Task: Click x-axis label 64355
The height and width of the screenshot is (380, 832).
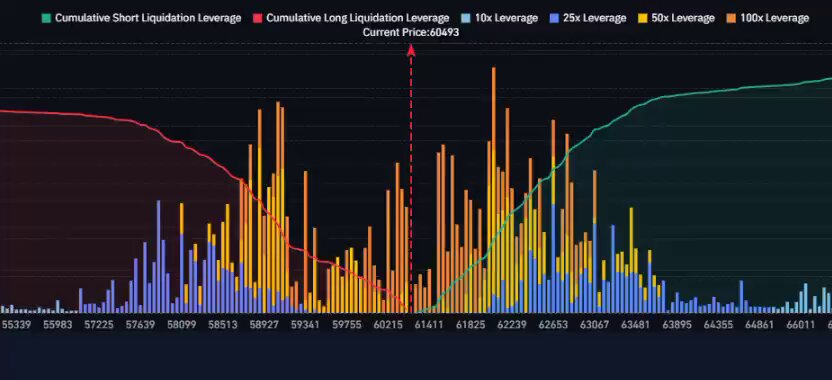Action: coord(718,324)
